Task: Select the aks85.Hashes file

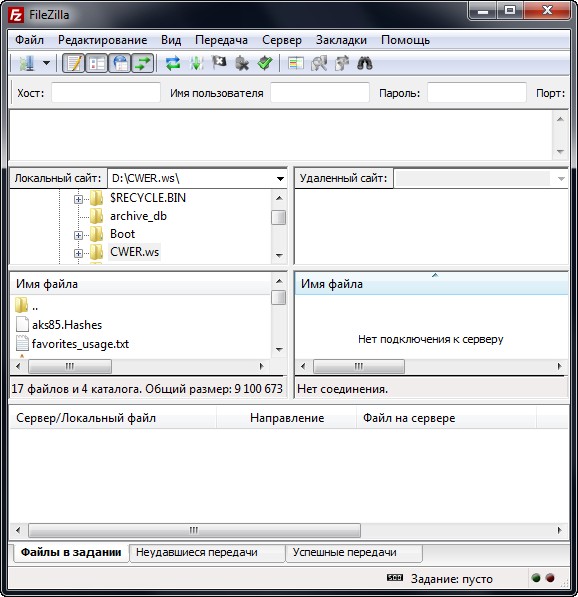Action: click(67, 325)
